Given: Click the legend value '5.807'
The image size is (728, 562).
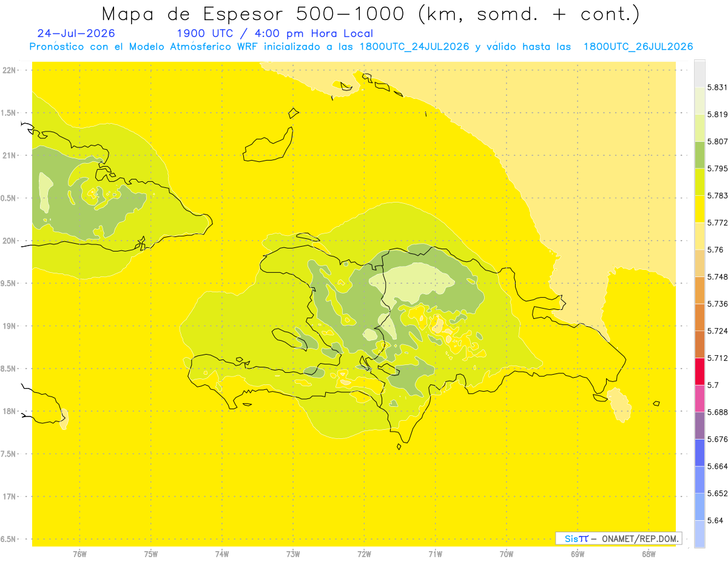Looking at the screenshot, I should click(x=718, y=141).
